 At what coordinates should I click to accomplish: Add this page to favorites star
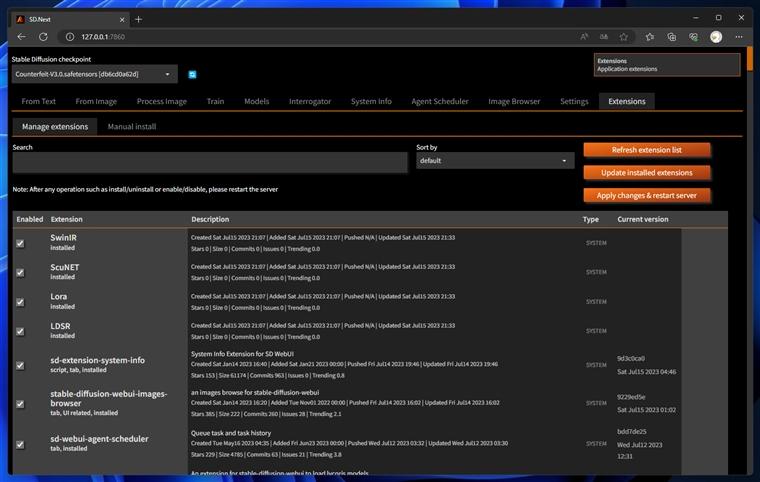624,37
